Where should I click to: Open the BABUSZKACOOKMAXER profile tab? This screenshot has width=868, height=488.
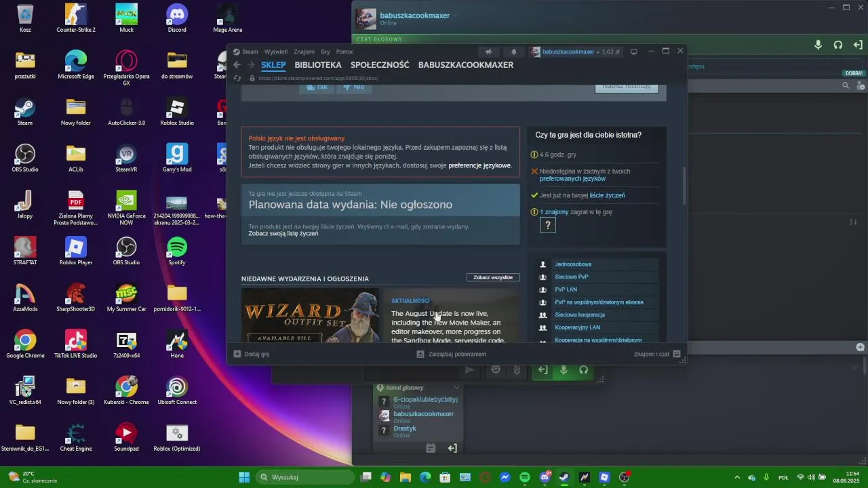(466, 65)
